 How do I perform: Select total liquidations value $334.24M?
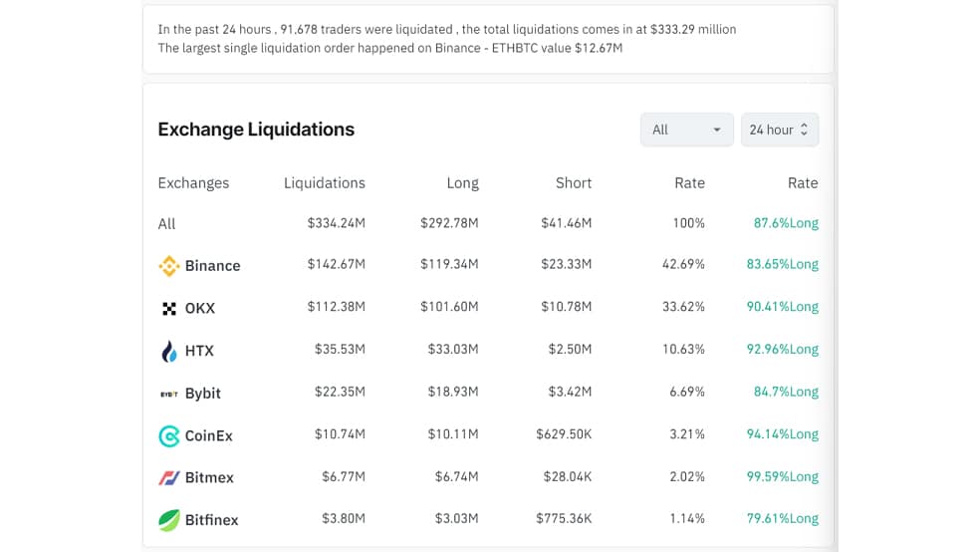pyautogui.click(x=337, y=223)
